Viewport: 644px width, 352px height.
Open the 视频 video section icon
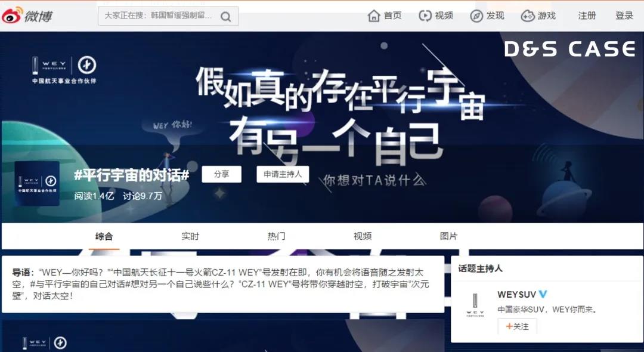[423, 16]
